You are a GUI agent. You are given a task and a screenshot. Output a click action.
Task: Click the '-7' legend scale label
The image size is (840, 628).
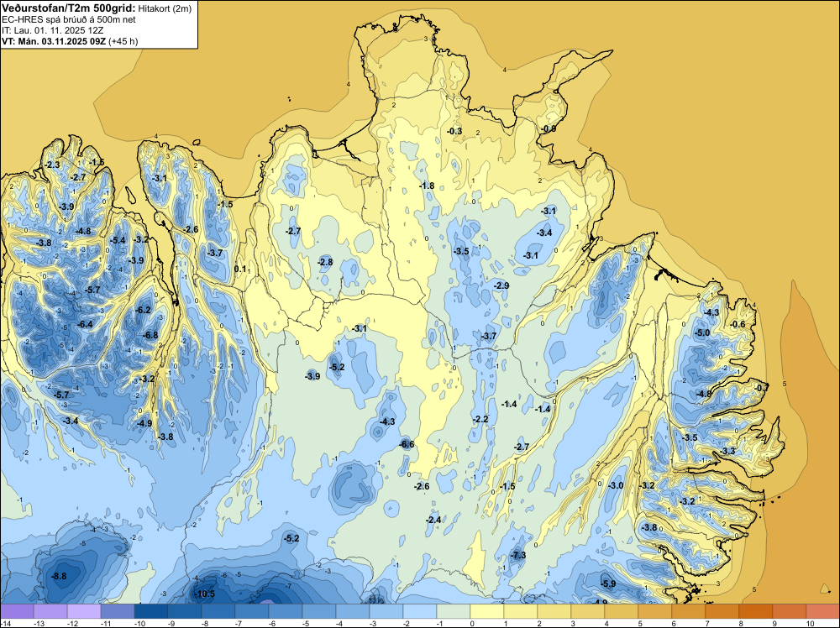(x=240, y=623)
